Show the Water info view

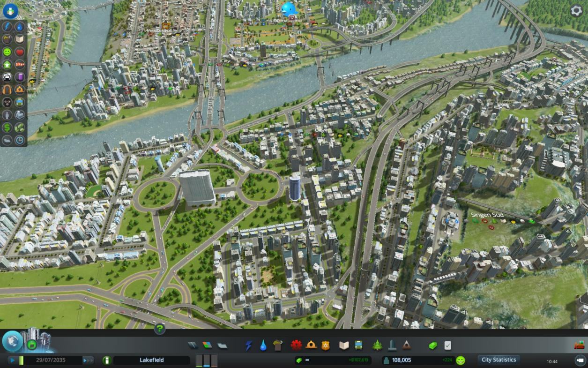point(20,26)
